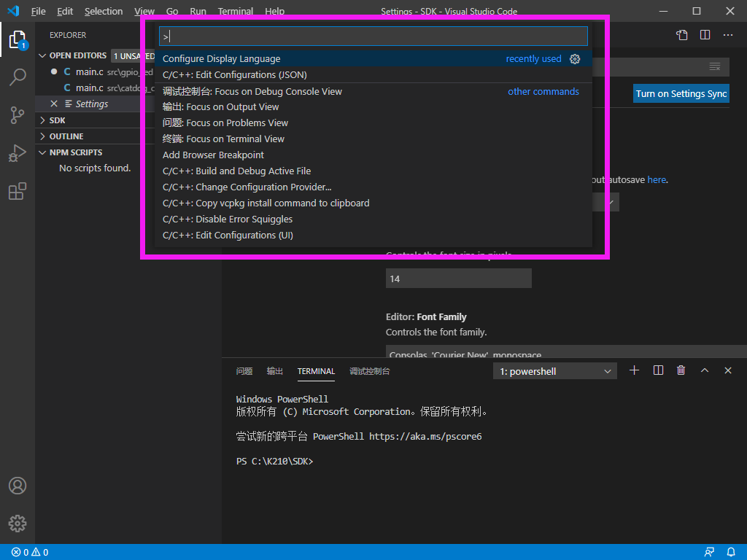Viewport: 747px width, 560px height.
Task: Click the Split Editor icon in the title bar
Action: tap(704, 34)
